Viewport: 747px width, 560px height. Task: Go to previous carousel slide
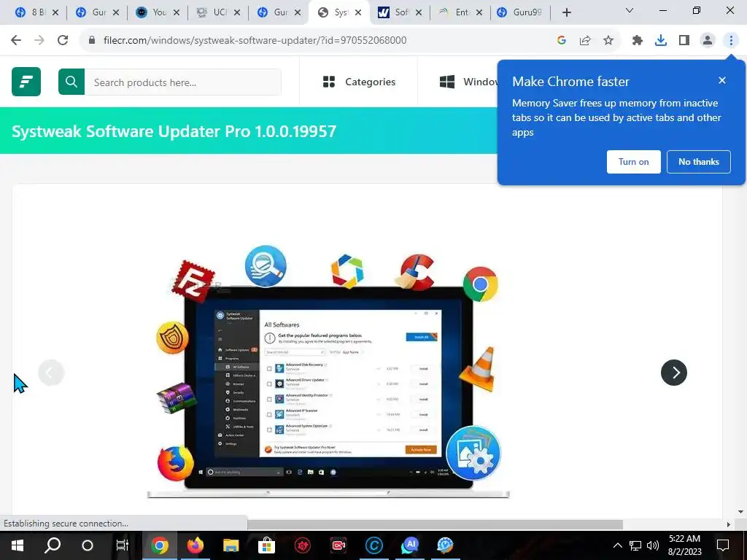click(x=51, y=373)
